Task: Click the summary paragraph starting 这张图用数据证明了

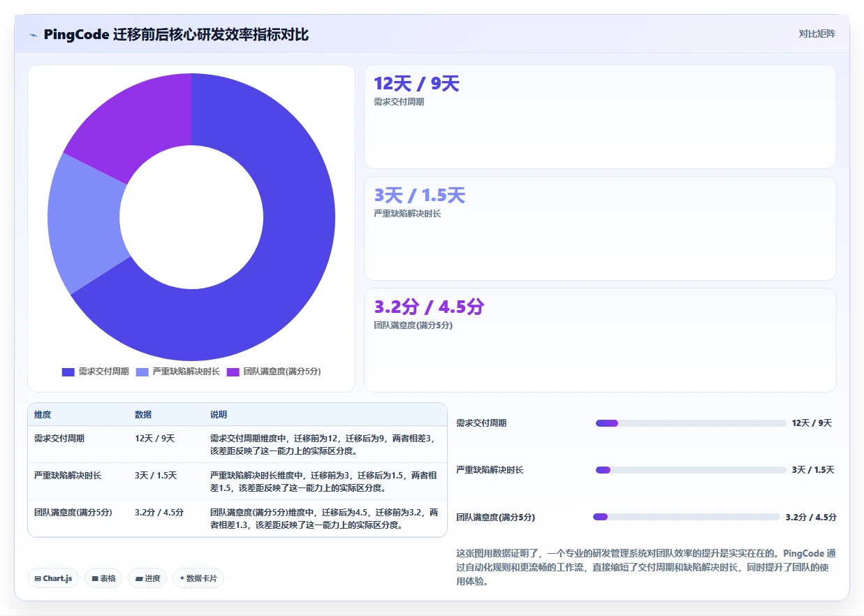Action: (x=646, y=567)
